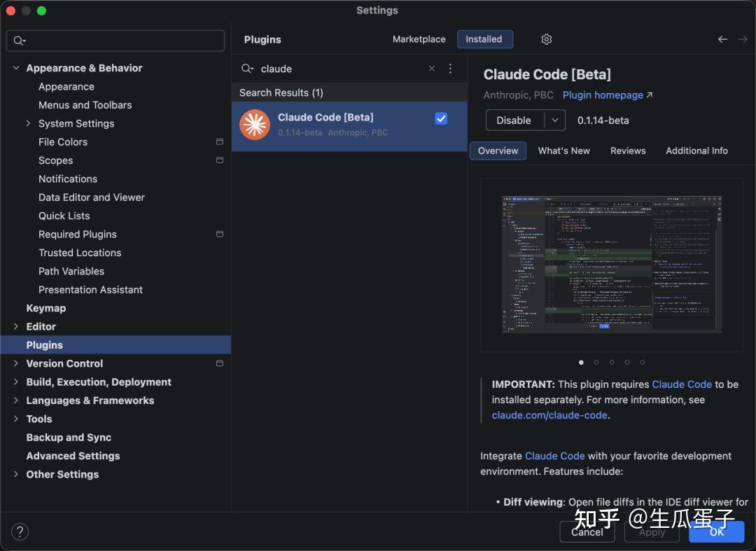
Task: Navigate forward with the right arrow
Action: 743,39
